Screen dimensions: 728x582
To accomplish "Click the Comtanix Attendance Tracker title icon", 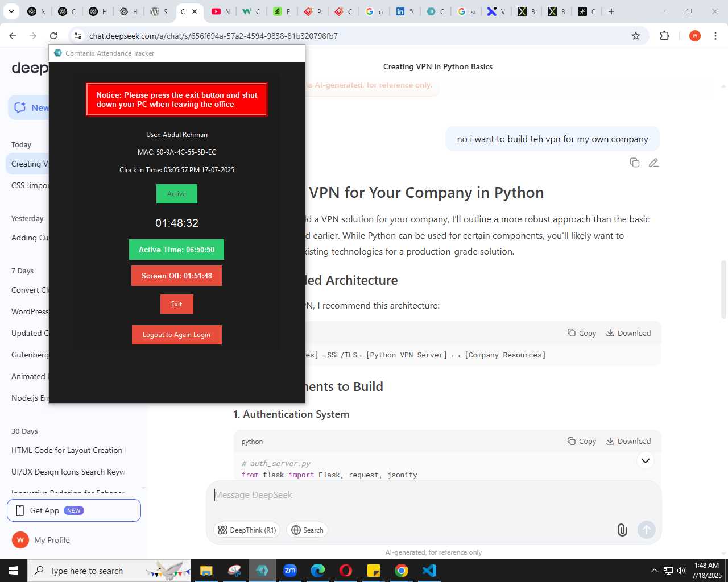I will [x=57, y=53].
